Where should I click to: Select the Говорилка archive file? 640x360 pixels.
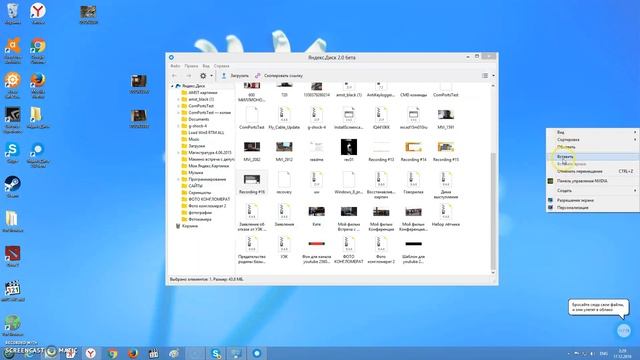(413, 182)
